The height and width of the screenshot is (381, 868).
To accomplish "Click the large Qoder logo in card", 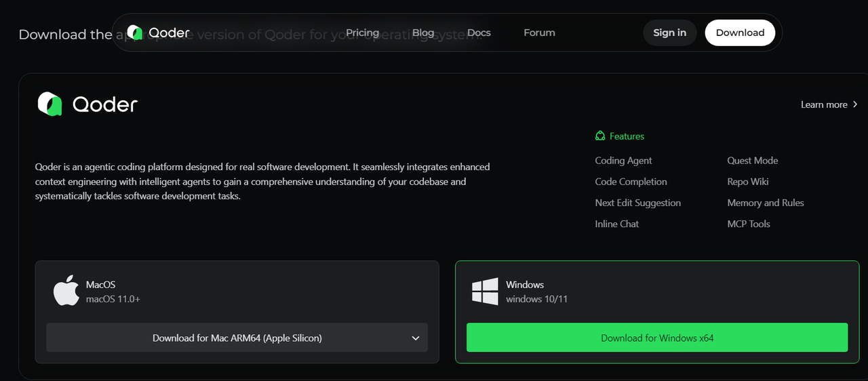I will [87, 104].
